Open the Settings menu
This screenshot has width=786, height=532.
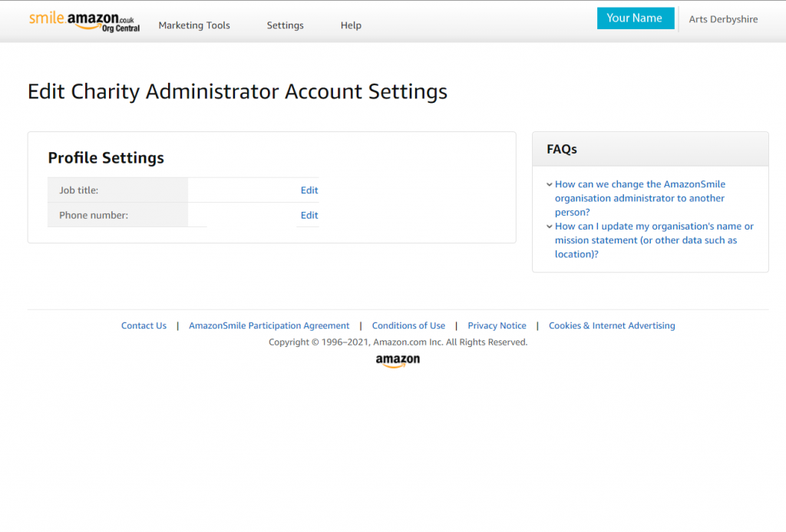(x=286, y=25)
